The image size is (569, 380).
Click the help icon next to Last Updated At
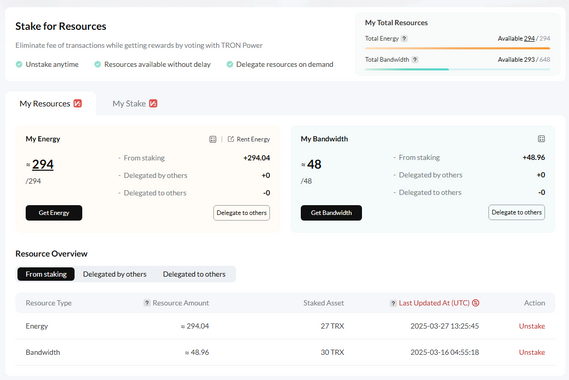393,303
